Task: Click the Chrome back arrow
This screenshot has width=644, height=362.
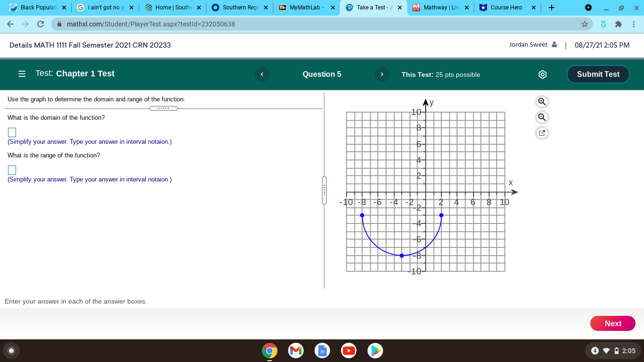Action: pyautogui.click(x=10, y=24)
